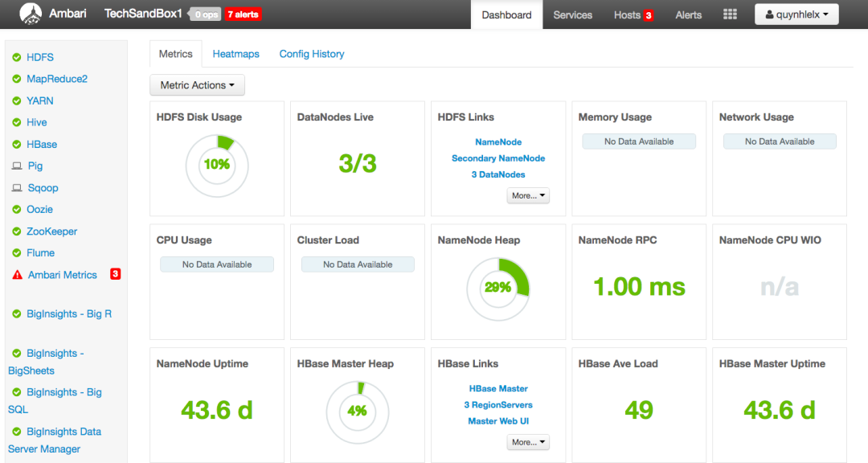The width and height of the screenshot is (868, 463).
Task: Click the TechSandBox1 cluster name
Action: pyautogui.click(x=143, y=14)
